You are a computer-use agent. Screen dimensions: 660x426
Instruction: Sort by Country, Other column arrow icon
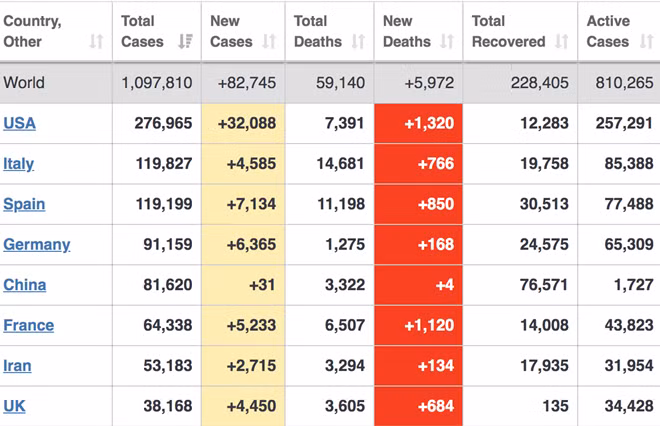coord(96,41)
